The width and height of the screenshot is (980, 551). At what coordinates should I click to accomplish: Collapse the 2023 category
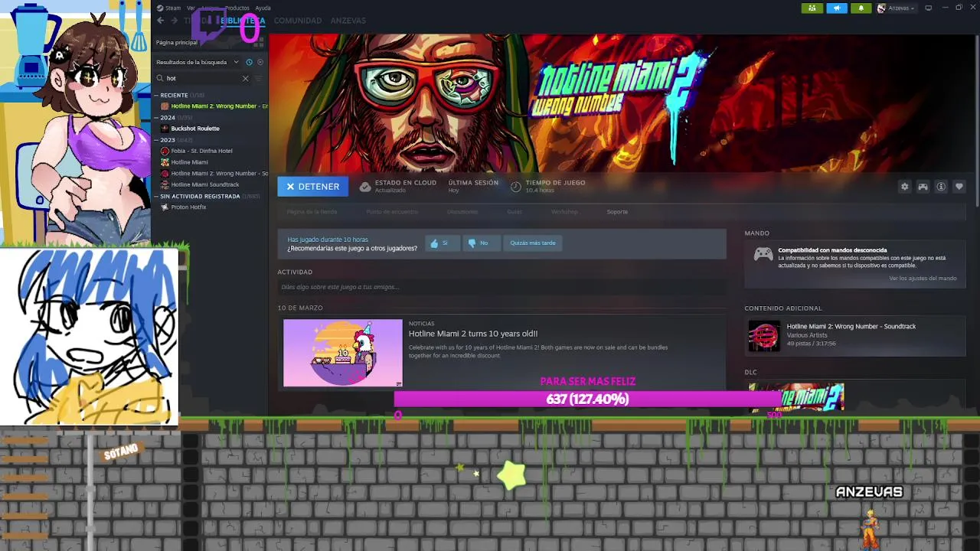[155, 140]
